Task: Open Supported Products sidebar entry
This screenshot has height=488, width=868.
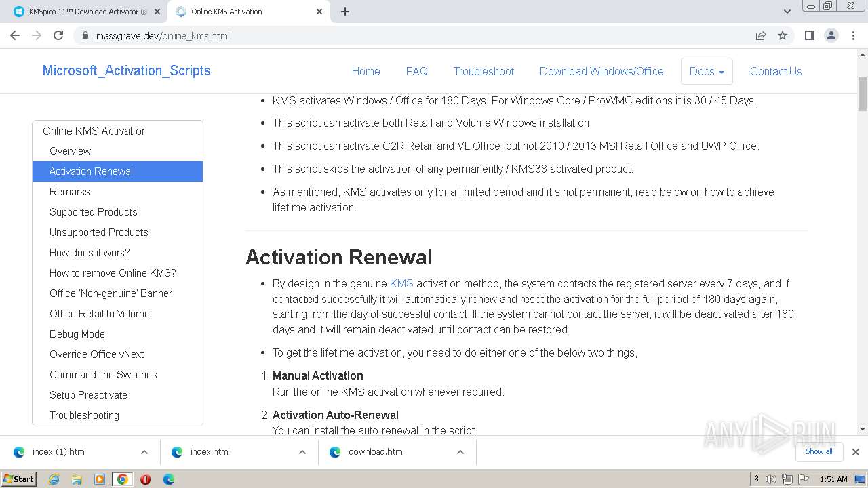Action: point(93,212)
